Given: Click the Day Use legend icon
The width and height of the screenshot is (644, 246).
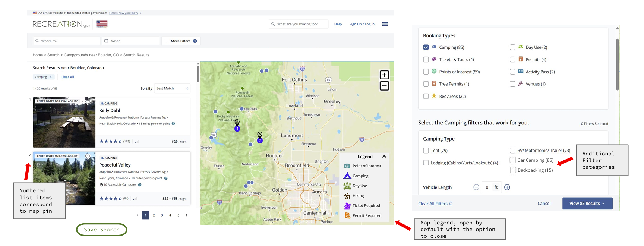Looking at the screenshot, I should coord(347,186).
